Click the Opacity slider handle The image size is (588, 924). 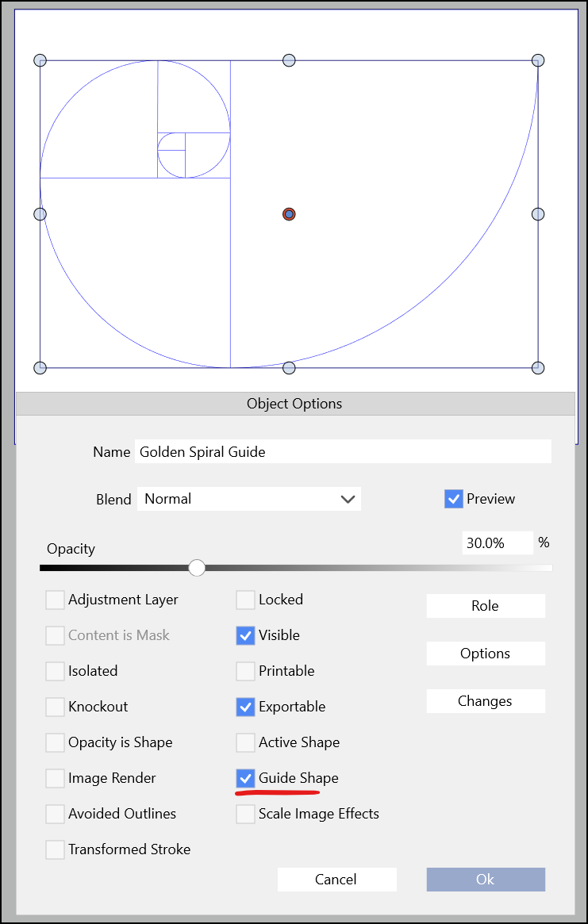point(197,568)
